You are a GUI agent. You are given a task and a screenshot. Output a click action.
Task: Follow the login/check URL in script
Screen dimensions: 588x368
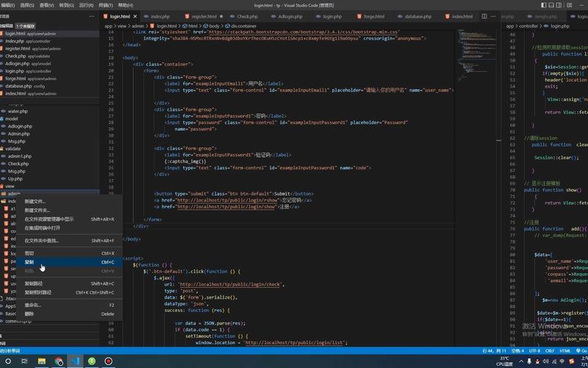tap(230, 284)
